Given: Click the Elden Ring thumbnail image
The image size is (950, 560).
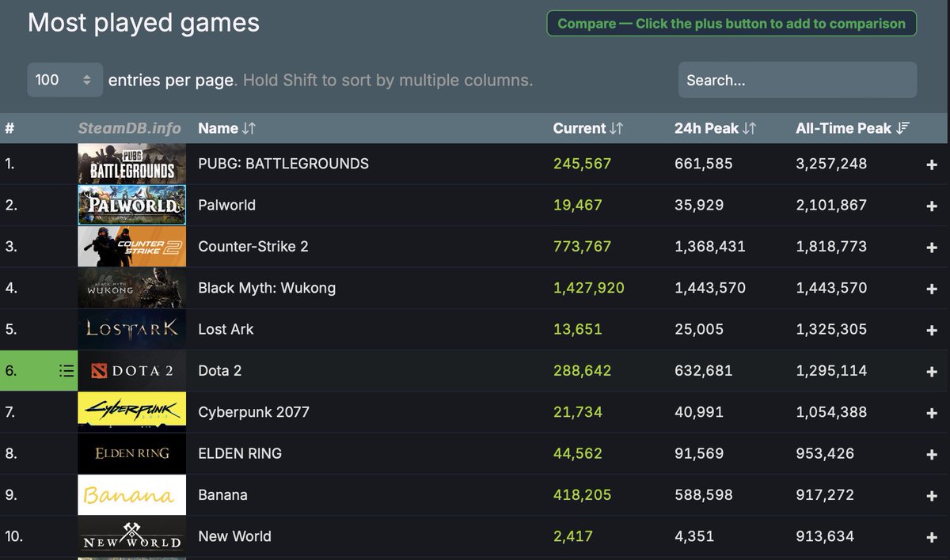Looking at the screenshot, I should click(x=132, y=453).
